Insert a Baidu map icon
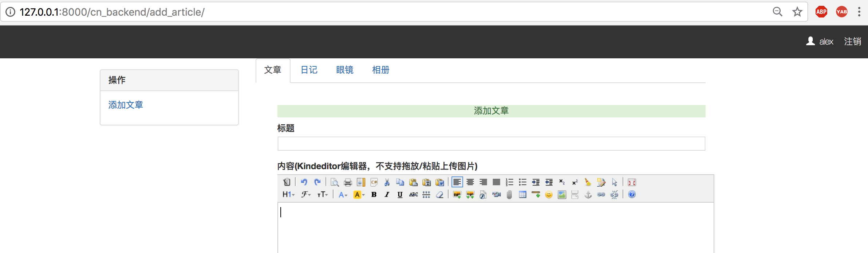Screen dimensions: 868x253 pyautogui.click(x=562, y=194)
